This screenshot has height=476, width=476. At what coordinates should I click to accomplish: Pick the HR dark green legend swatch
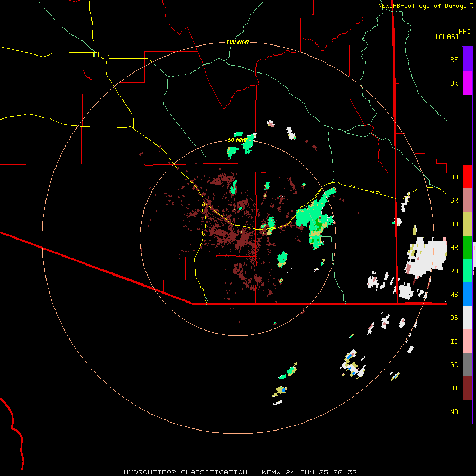(467, 247)
